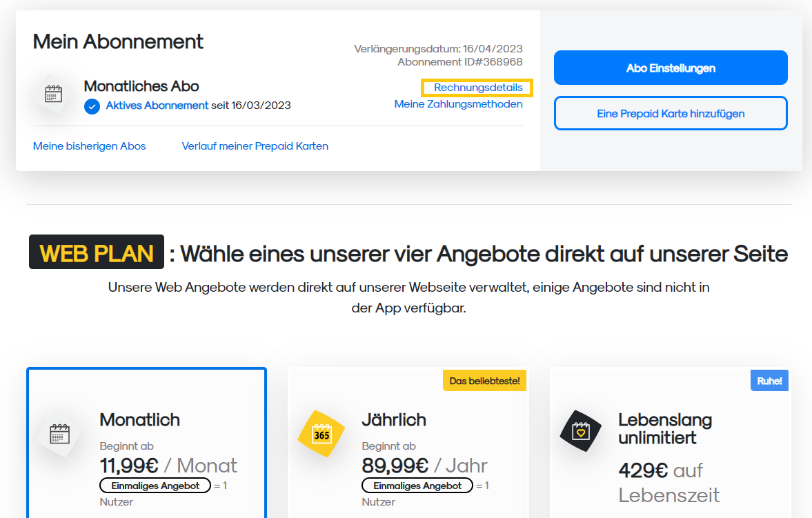Click the Monatliches Abo heading
Viewport: 812px width, 518px height.
[x=141, y=86]
